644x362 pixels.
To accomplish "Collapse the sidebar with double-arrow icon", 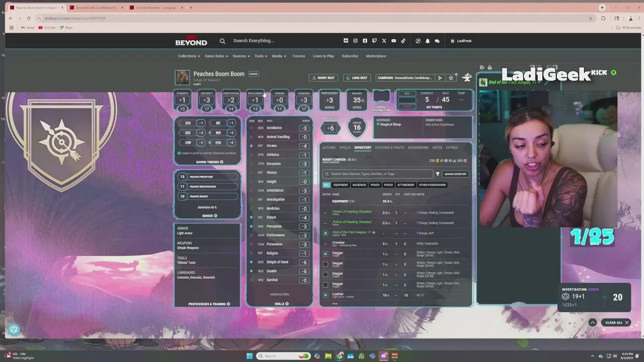I will click(x=482, y=67).
